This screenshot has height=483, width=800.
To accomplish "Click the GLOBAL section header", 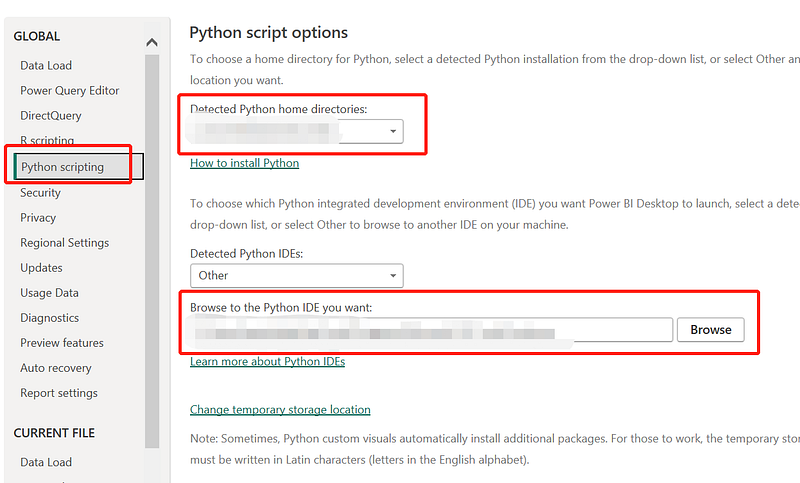I will 37,36.
